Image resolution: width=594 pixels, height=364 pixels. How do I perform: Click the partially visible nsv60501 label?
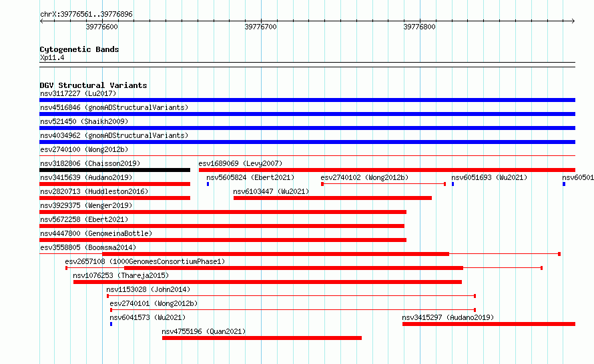(x=578, y=177)
